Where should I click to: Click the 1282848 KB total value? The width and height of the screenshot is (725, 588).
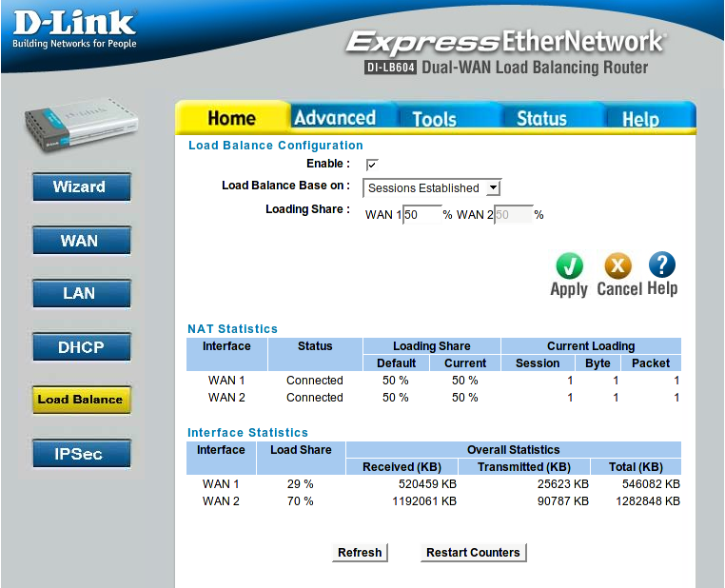click(x=648, y=501)
